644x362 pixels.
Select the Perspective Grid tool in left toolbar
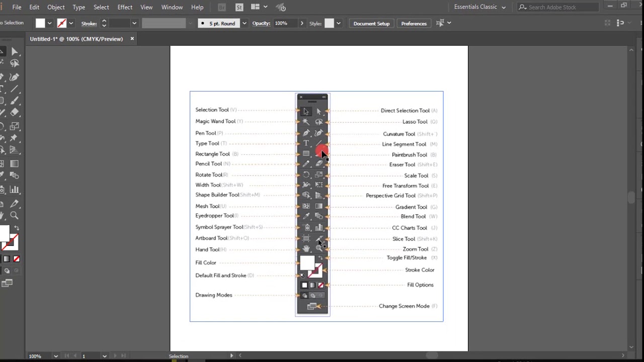14,150
